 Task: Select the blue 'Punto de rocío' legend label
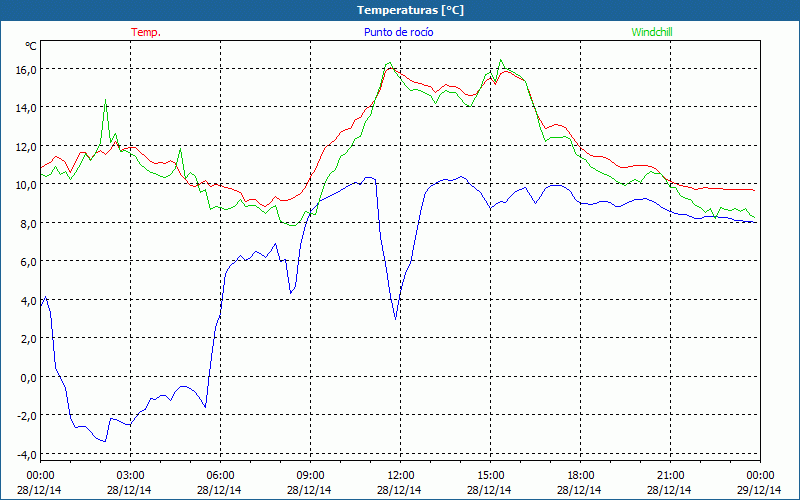click(x=398, y=32)
